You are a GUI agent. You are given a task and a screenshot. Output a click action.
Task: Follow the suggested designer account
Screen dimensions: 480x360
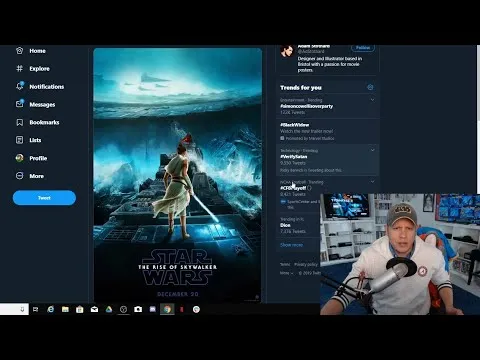(x=363, y=48)
